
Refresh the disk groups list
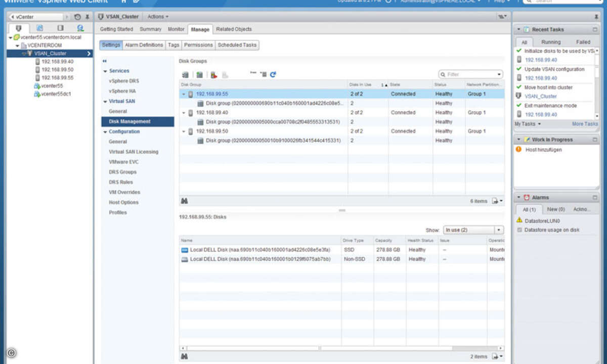pyautogui.click(x=273, y=74)
